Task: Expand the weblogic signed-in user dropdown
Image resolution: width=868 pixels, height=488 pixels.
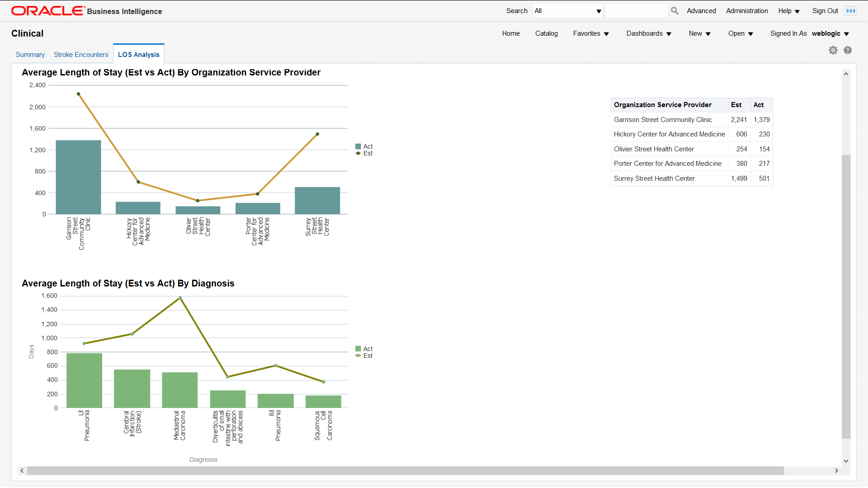Action: pyautogui.click(x=830, y=33)
